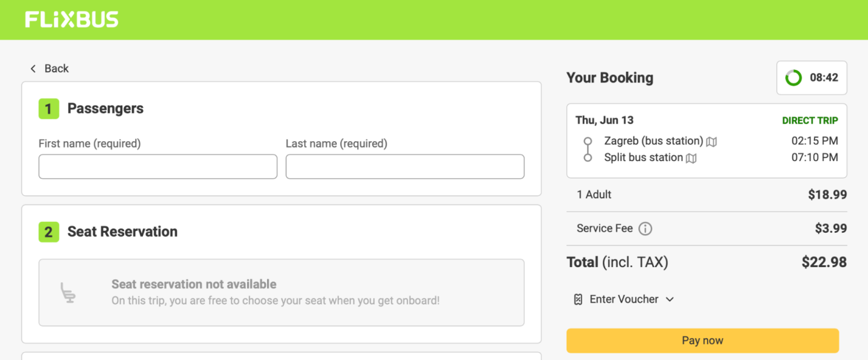Click the DIRECT TRIP label

tap(810, 121)
